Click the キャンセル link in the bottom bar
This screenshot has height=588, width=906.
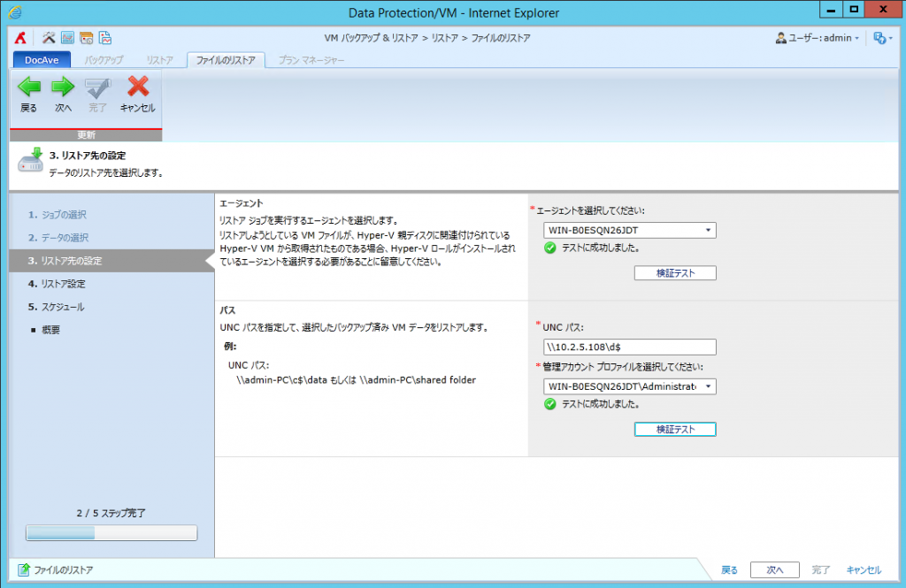pyautogui.click(x=864, y=570)
